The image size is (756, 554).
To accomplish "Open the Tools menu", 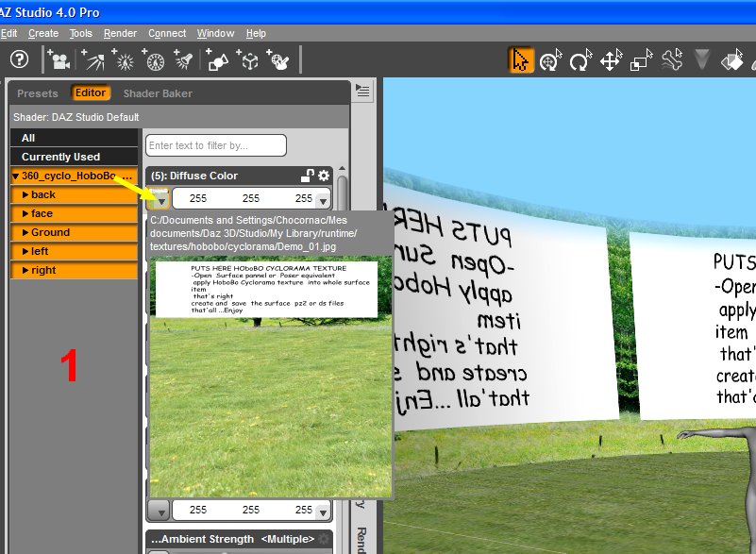I will [x=80, y=33].
